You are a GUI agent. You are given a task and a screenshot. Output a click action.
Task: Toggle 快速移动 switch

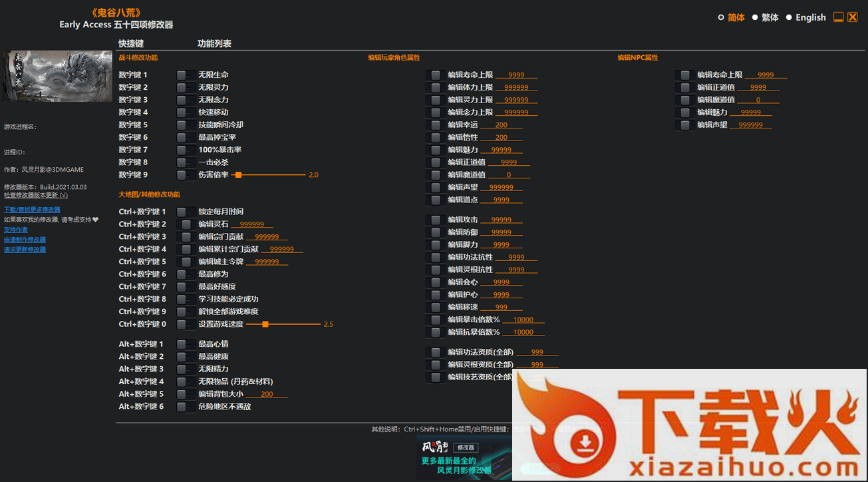186,113
